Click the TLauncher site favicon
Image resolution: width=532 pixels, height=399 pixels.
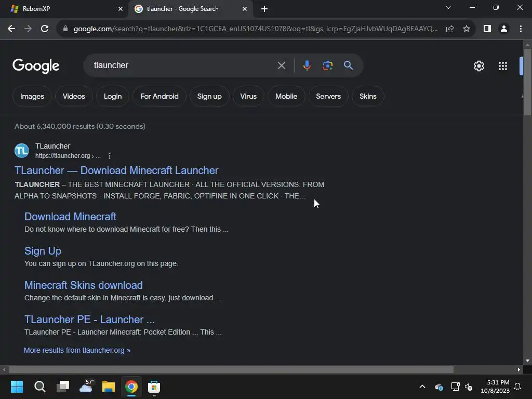22,151
